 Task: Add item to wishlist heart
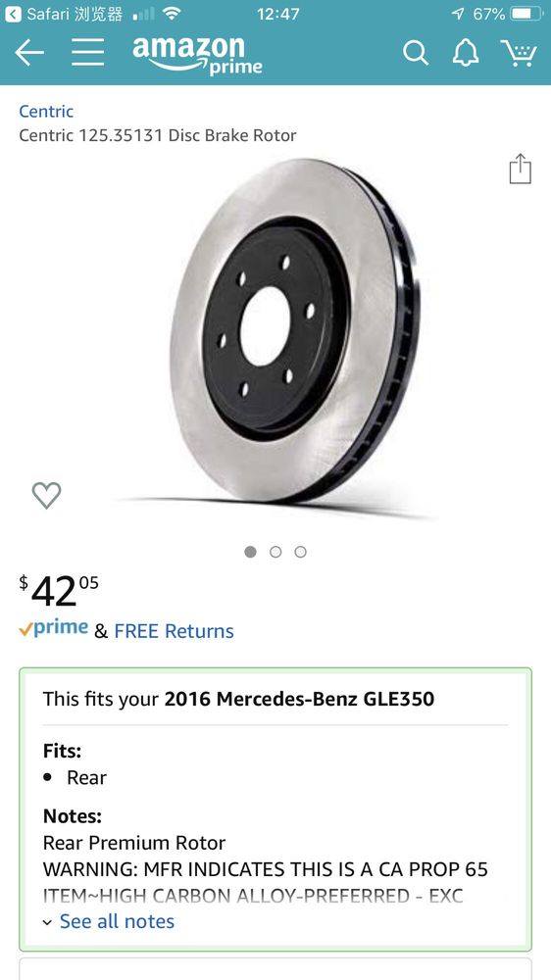[46, 495]
